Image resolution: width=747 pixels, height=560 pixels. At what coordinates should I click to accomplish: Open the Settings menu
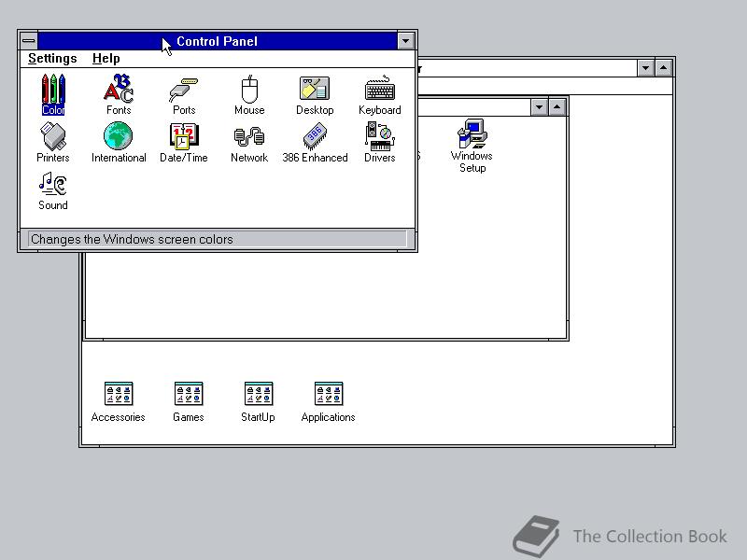(52, 59)
